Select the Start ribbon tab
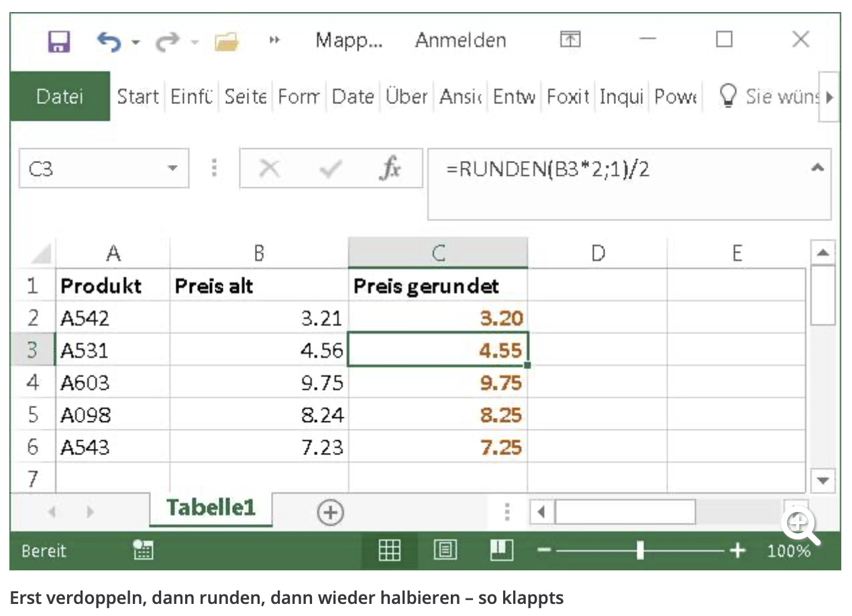 pos(138,97)
